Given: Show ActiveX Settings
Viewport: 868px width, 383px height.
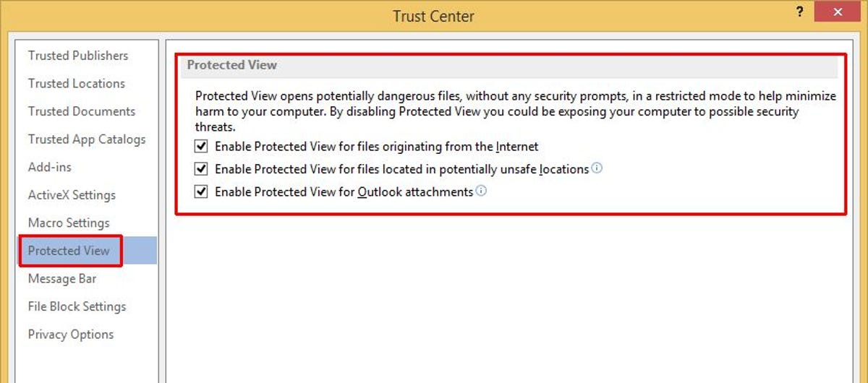Looking at the screenshot, I should [x=72, y=195].
